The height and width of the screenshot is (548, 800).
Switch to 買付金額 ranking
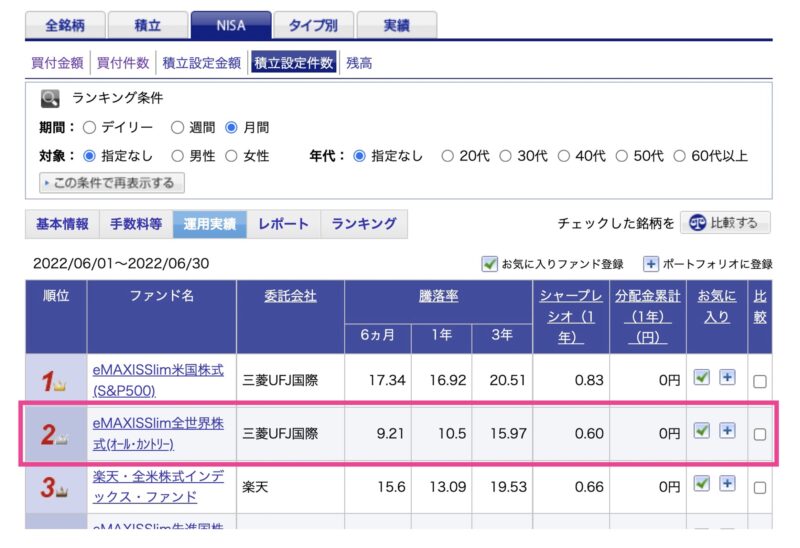[x=57, y=63]
